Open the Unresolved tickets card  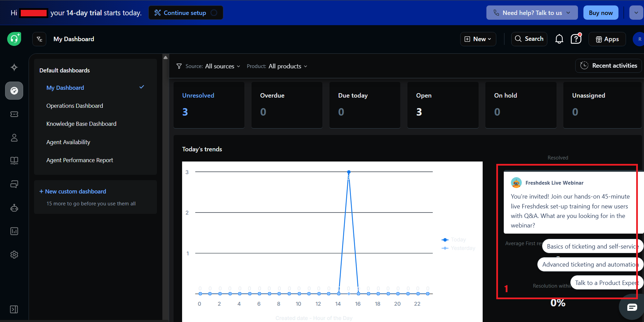click(209, 105)
